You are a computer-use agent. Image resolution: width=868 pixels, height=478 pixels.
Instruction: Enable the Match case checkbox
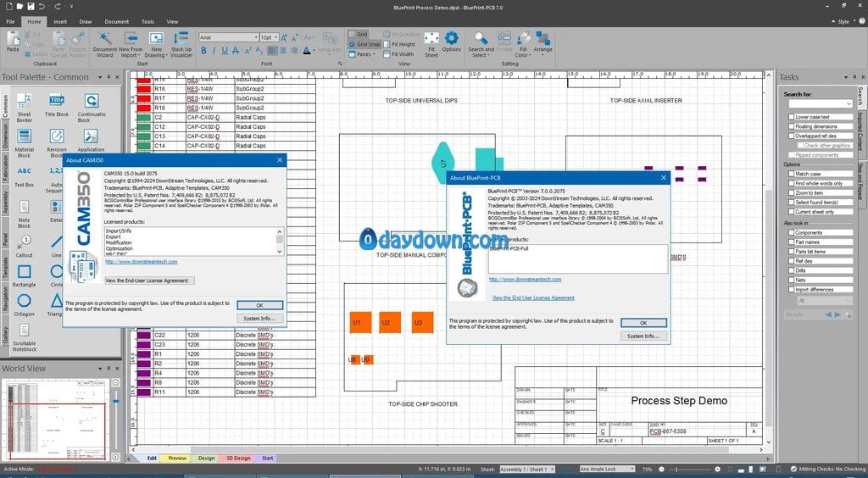pyautogui.click(x=791, y=174)
